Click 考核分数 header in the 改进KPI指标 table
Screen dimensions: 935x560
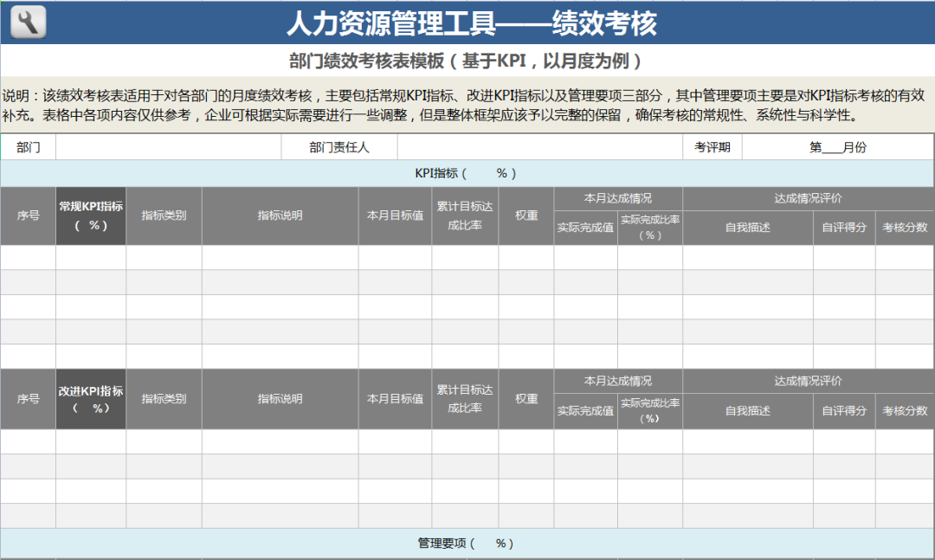(x=906, y=411)
